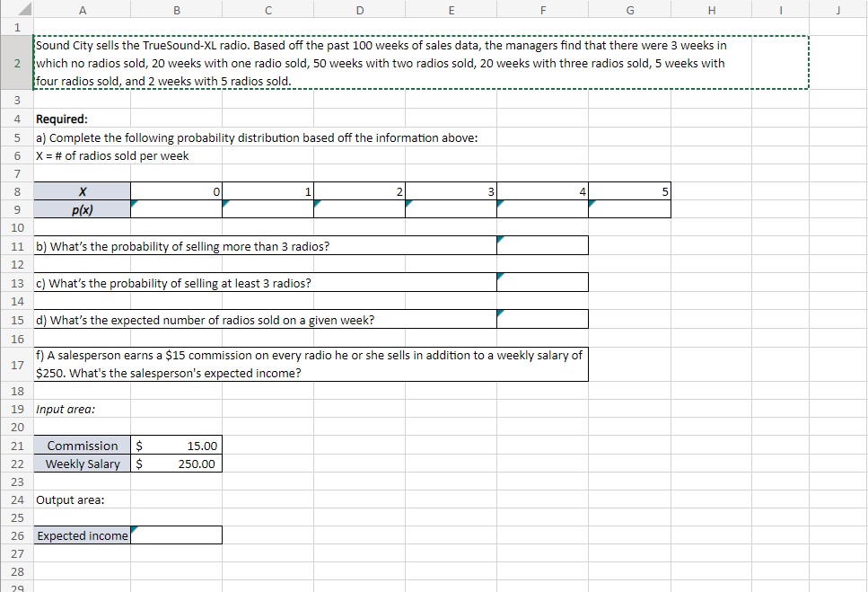Select the cell describing the salesperson commission question
The image size is (868, 592).
[310, 364]
